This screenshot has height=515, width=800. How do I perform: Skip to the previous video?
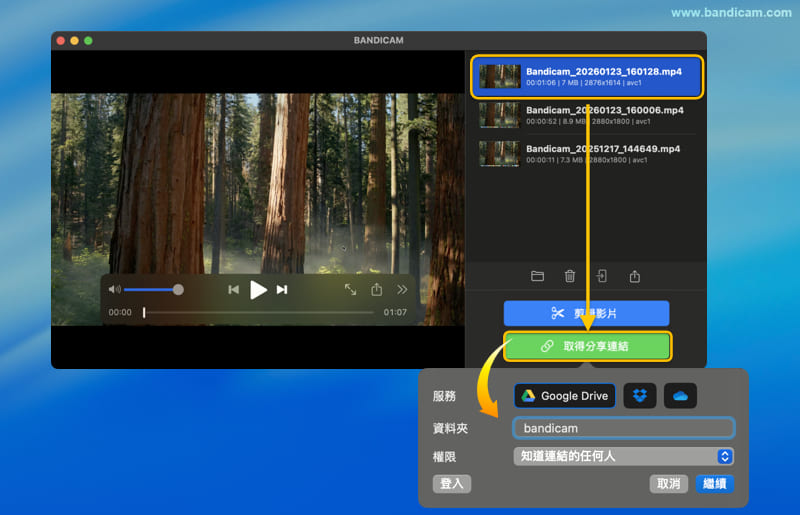click(x=233, y=290)
